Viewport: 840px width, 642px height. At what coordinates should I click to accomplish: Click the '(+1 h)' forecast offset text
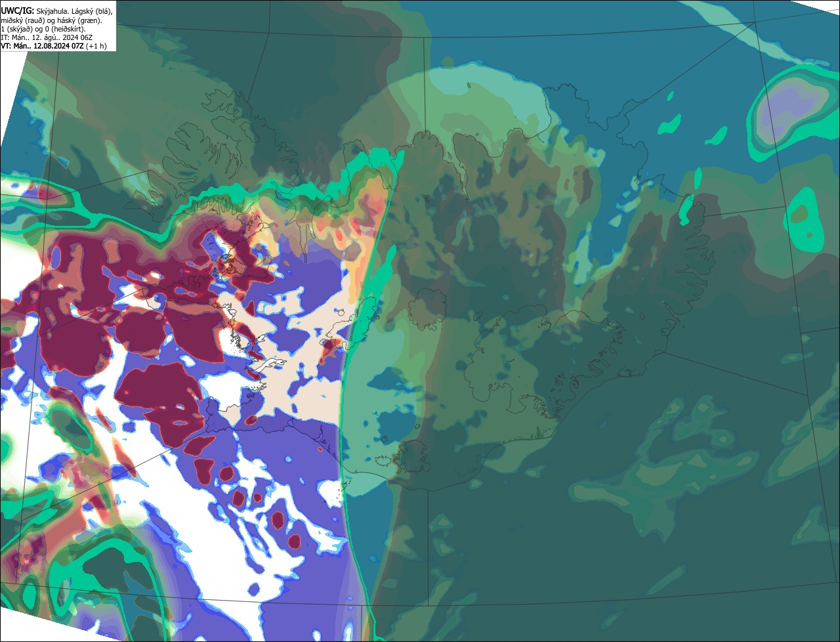[x=96, y=46]
